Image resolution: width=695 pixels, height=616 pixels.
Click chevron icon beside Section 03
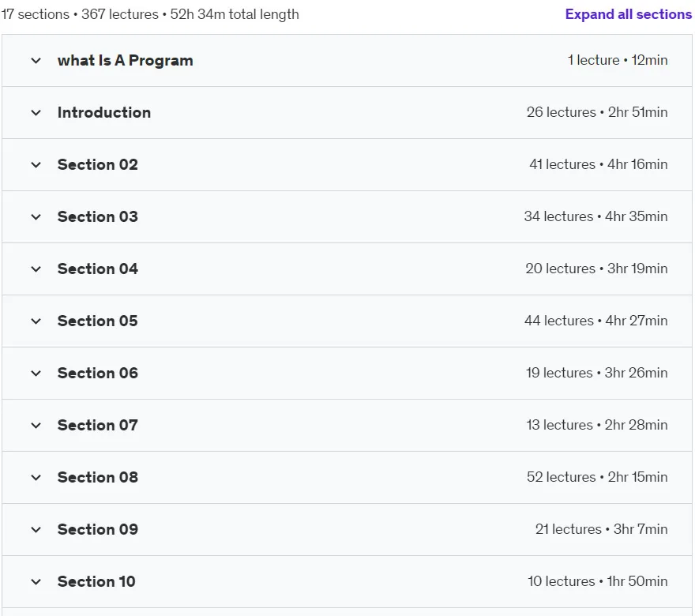(x=36, y=216)
